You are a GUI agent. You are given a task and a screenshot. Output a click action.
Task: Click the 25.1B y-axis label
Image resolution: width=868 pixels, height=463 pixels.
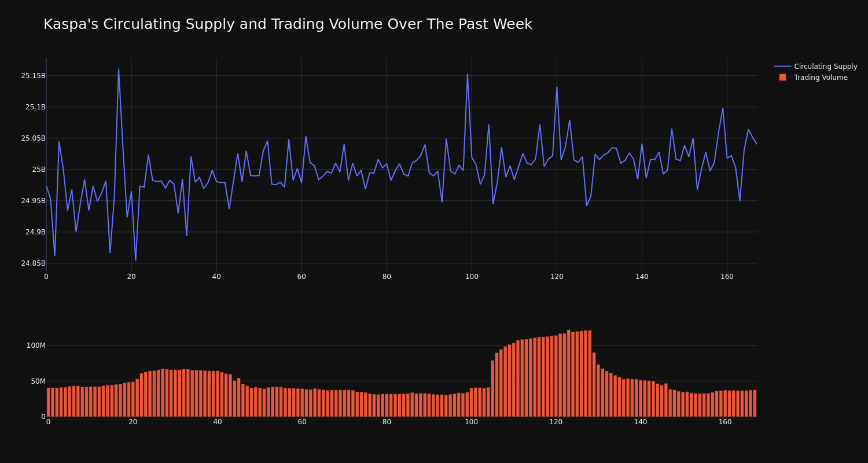tap(35, 107)
